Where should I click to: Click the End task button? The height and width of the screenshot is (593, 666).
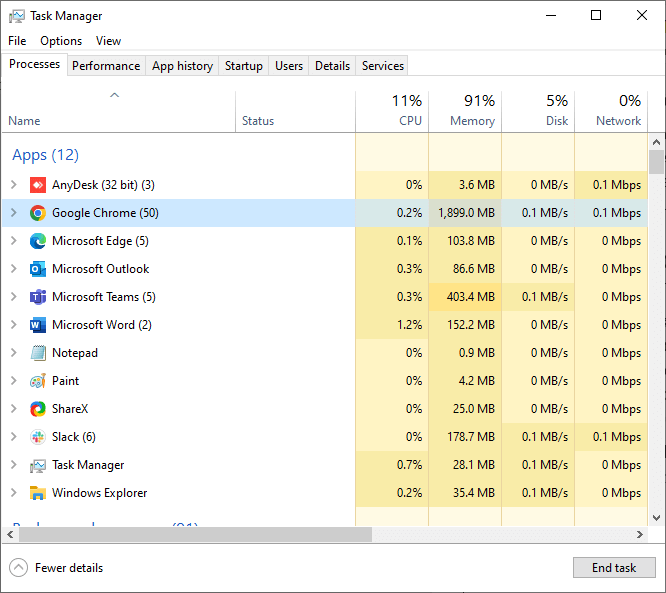[x=614, y=568]
